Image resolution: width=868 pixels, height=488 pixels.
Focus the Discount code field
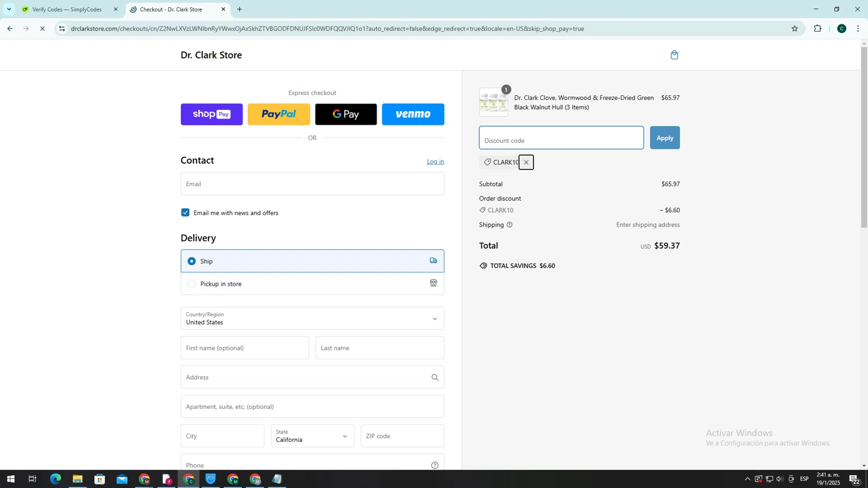561,138
